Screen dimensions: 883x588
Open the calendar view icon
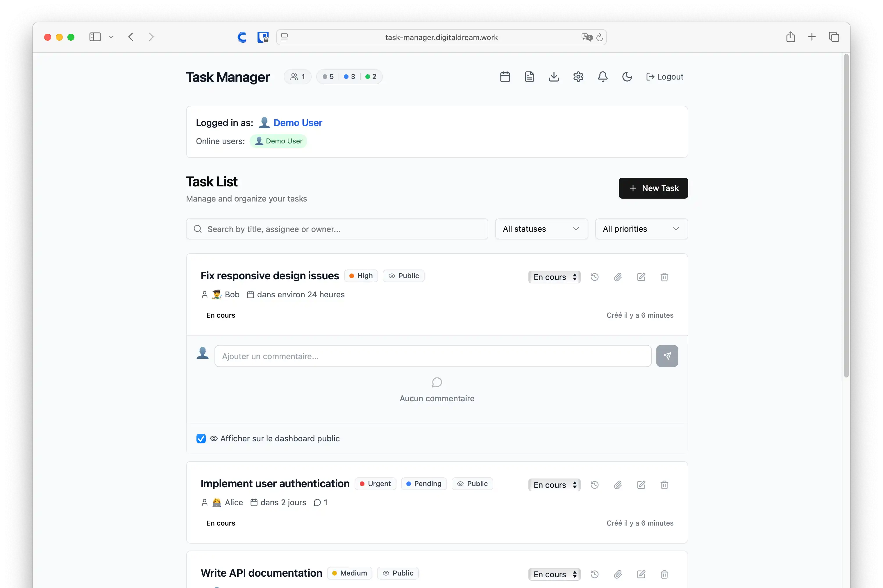[x=504, y=76]
